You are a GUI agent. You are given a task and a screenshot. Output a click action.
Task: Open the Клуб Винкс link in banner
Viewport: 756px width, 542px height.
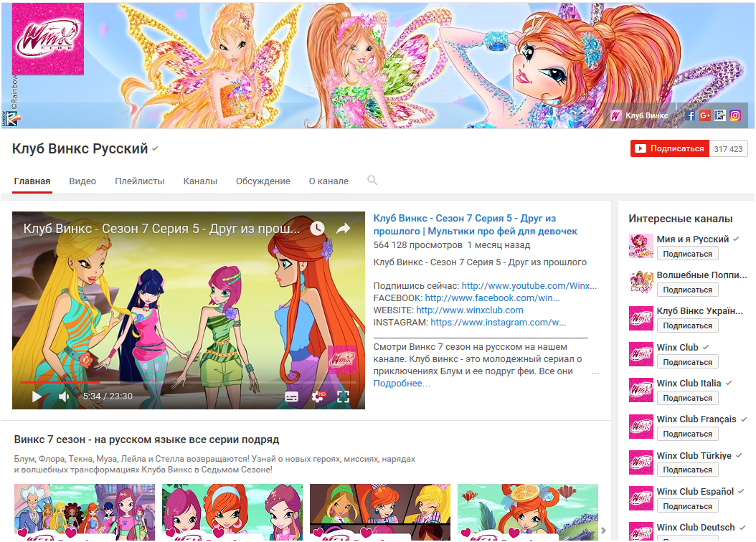[x=640, y=115]
